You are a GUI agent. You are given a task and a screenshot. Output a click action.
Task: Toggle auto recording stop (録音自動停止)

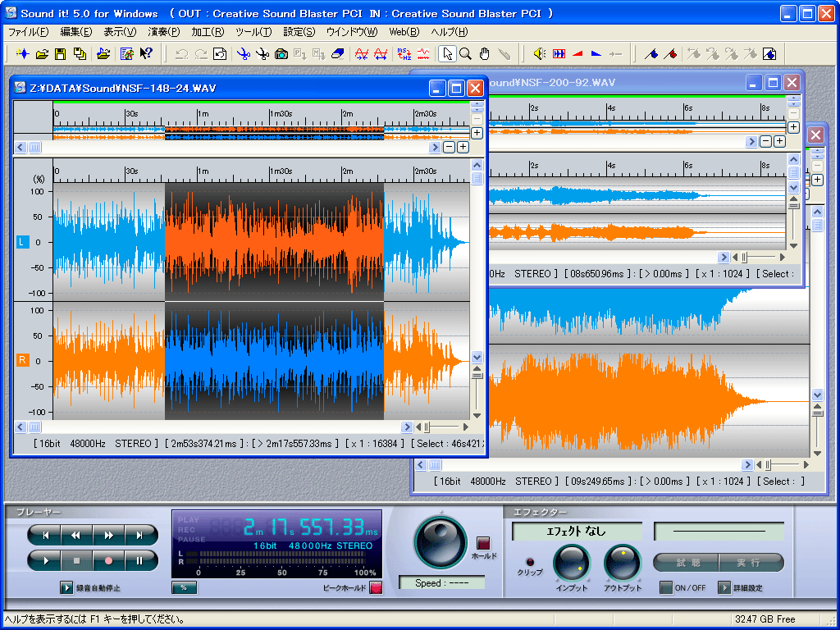pyautogui.click(x=66, y=587)
